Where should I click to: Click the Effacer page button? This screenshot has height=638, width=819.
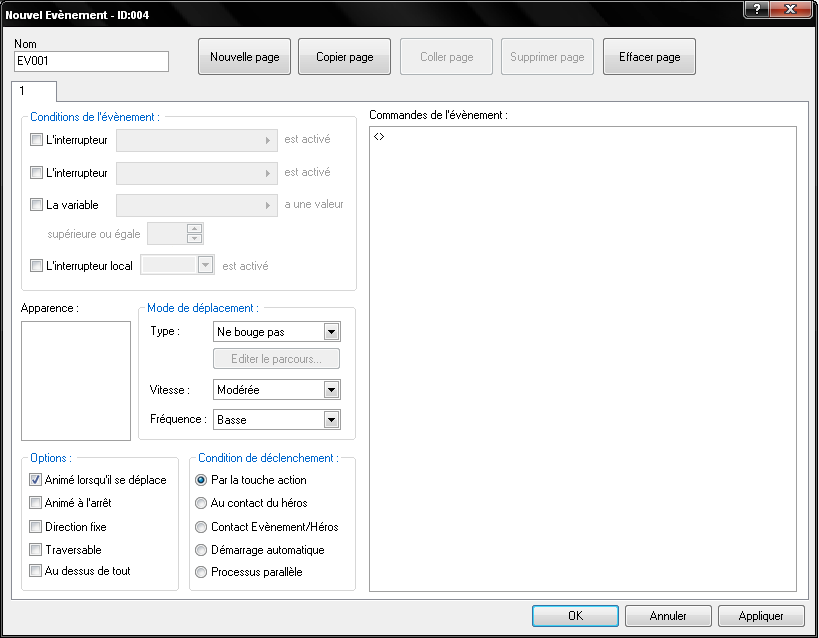click(649, 56)
